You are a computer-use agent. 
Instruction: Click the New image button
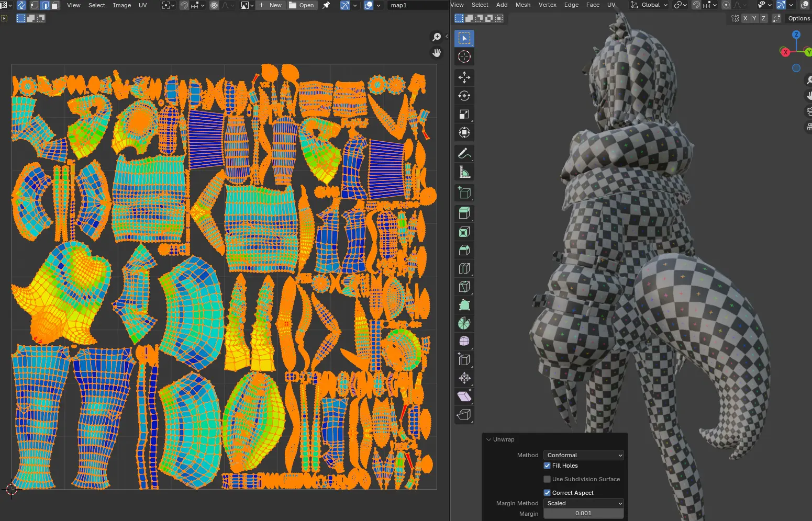coord(271,5)
